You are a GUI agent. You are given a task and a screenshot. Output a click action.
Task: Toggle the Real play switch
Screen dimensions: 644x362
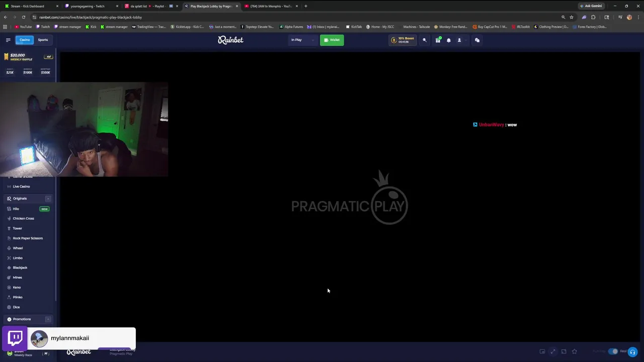click(613, 351)
